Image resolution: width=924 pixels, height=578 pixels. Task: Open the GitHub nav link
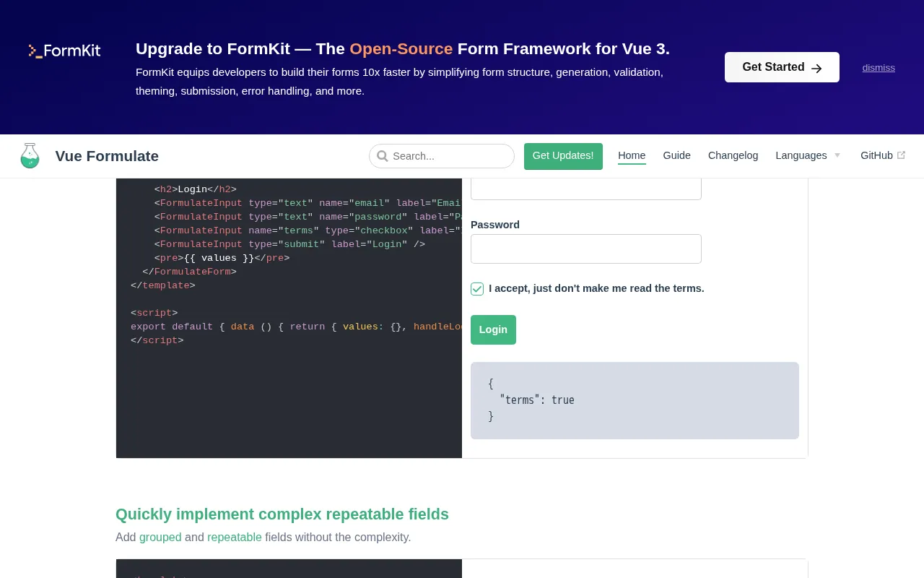coord(883,155)
